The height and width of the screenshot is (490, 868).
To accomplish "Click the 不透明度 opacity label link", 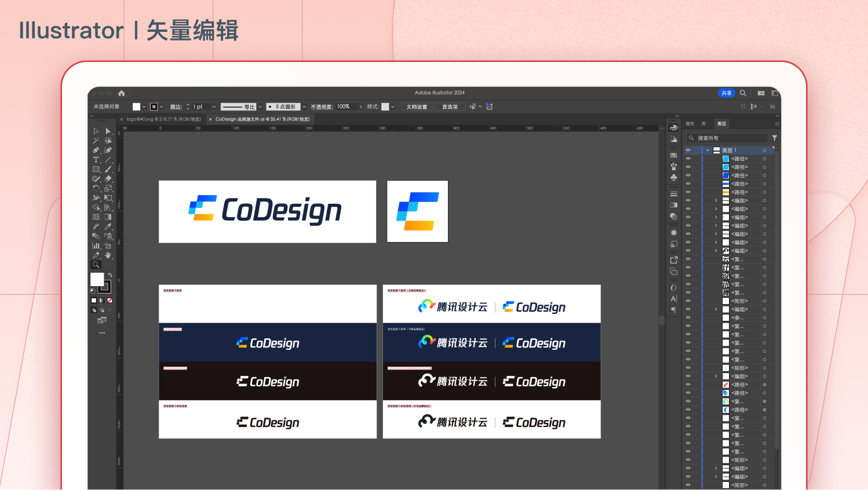I will (322, 107).
